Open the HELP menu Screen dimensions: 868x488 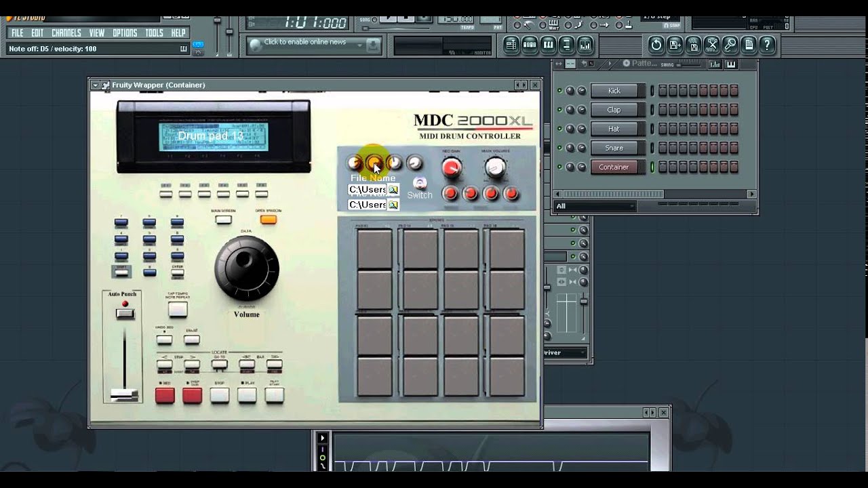coord(178,33)
